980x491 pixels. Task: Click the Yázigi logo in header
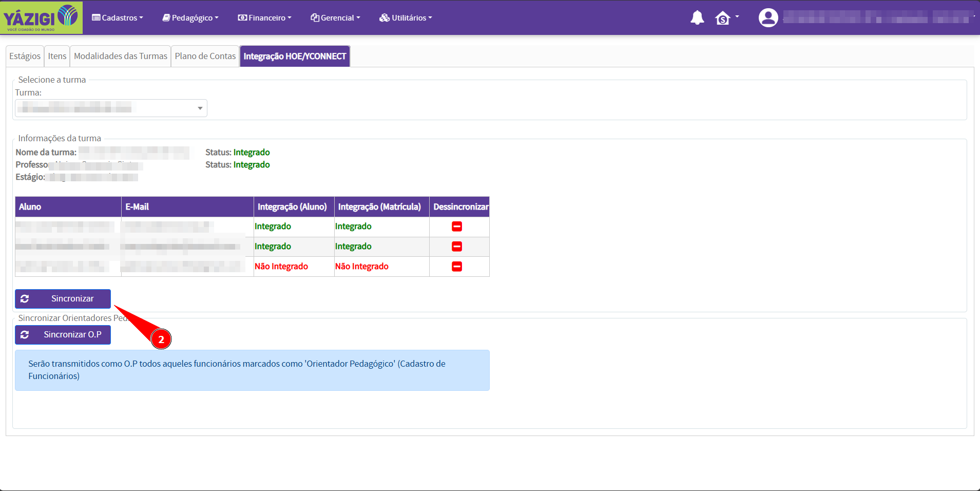[x=41, y=17]
